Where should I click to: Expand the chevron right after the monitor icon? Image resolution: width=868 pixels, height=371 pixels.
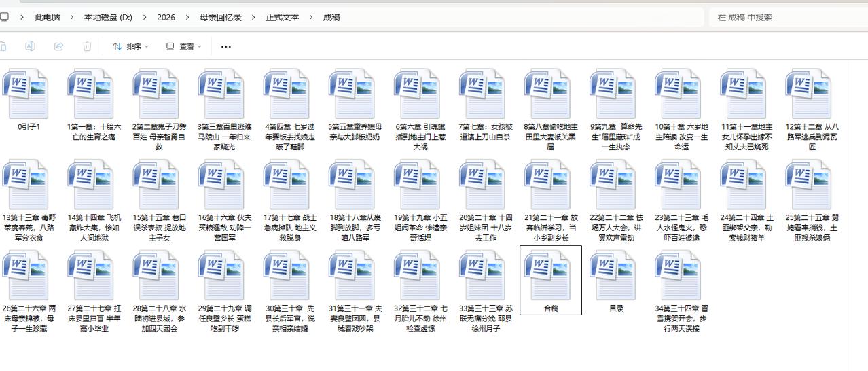[22, 17]
